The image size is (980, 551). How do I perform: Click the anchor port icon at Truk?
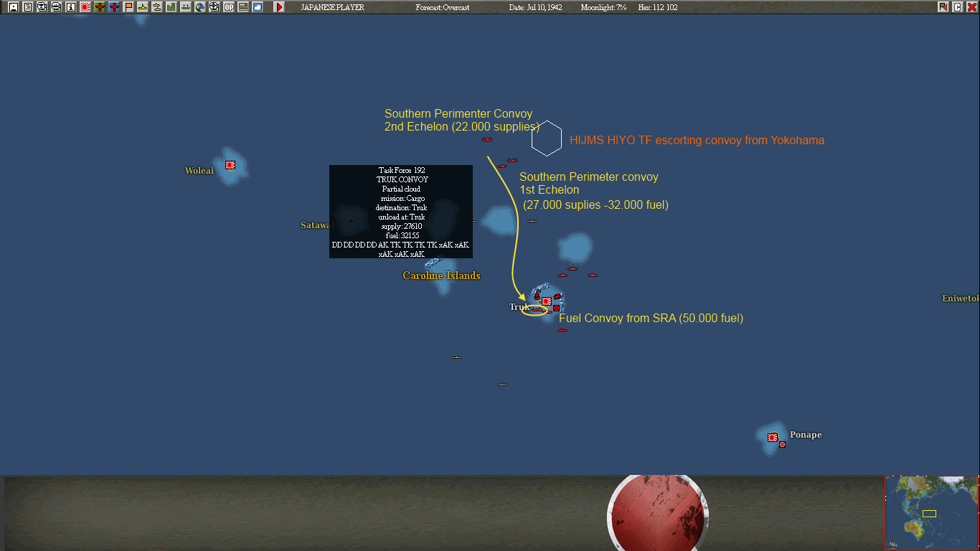(537, 295)
